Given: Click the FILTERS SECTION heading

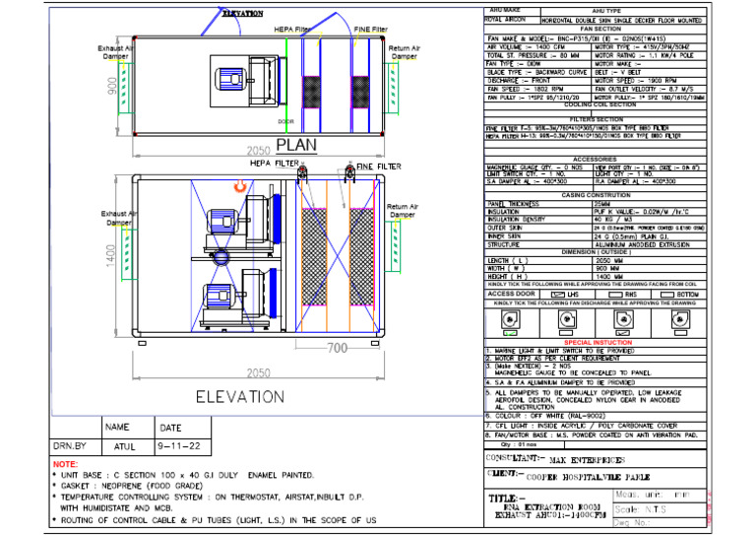Looking at the screenshot, I should coord(597,119).
